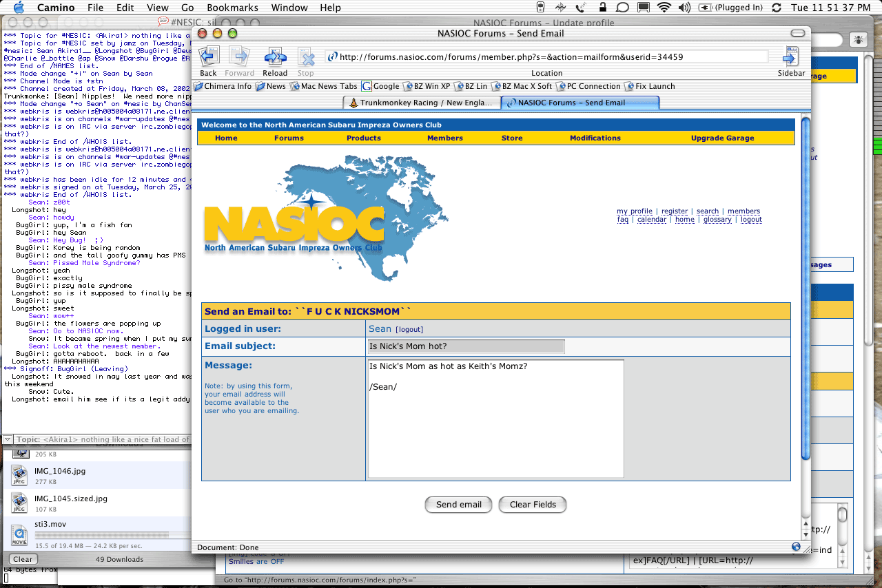882x588 pixels.
Task: Open Mac News Tabs bookmark
Action: click(323, 86)
